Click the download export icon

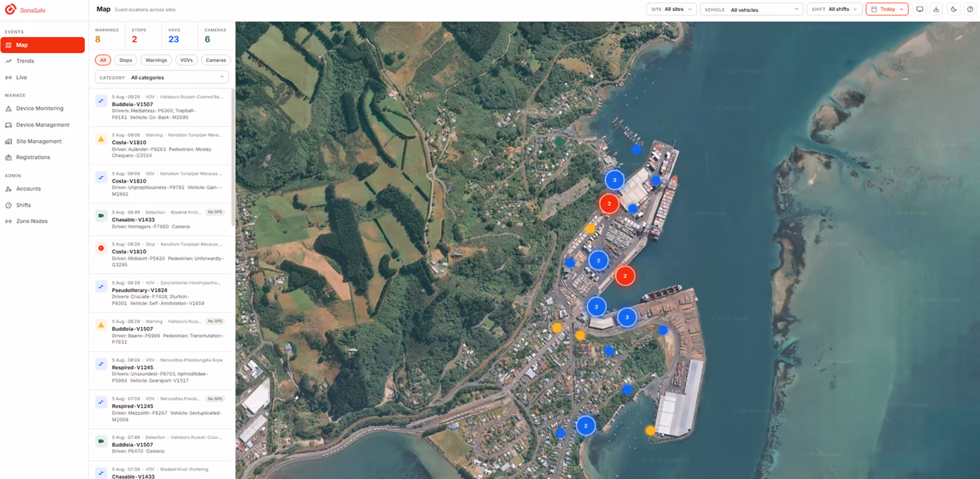coord(937,9)
